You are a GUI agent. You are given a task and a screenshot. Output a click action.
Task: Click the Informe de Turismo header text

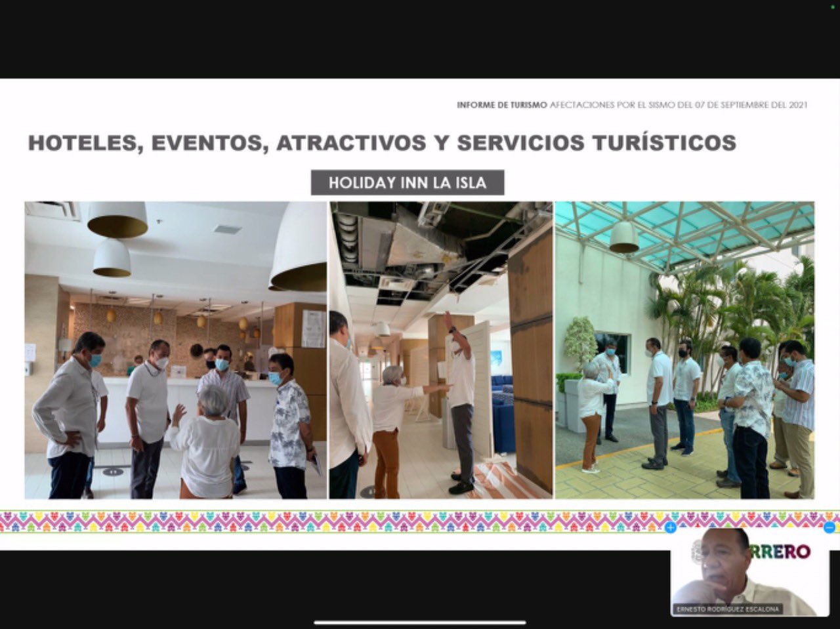pyautogui.click(x=632, y=105)
